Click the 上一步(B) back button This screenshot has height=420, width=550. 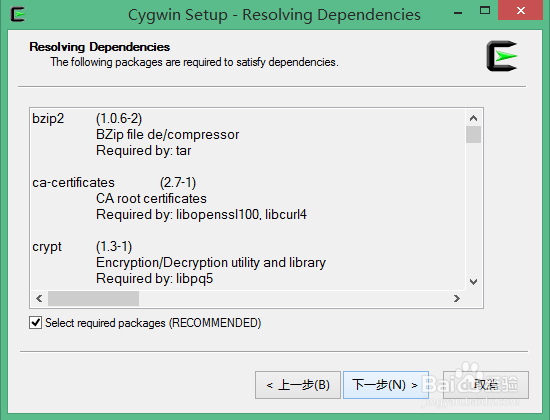(x=298, y=385)
